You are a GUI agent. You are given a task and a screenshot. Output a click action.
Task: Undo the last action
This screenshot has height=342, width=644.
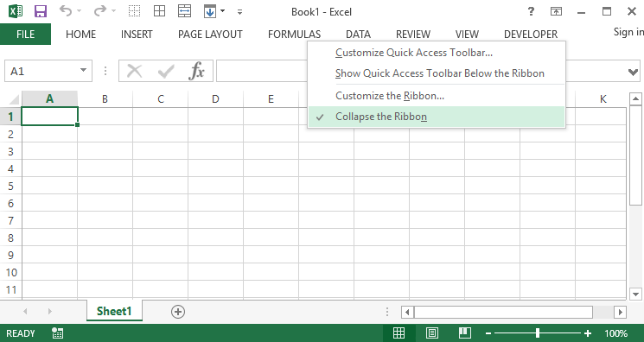pos(66,11)
